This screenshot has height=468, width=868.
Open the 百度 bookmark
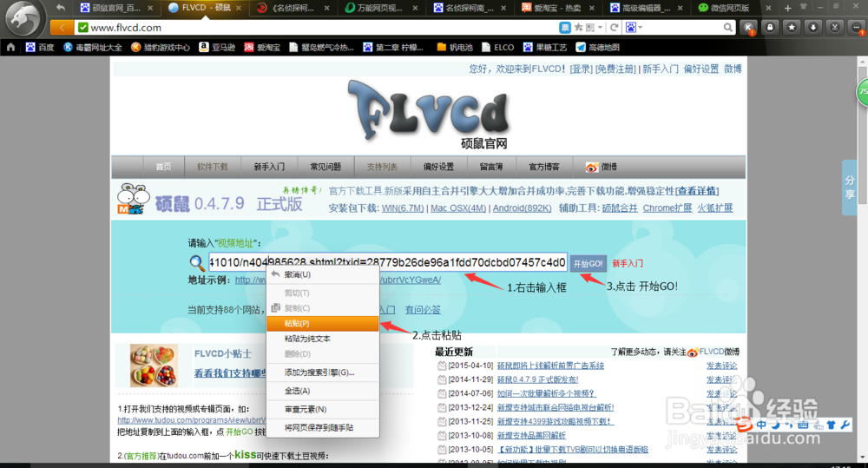click(x=40, y=47)
